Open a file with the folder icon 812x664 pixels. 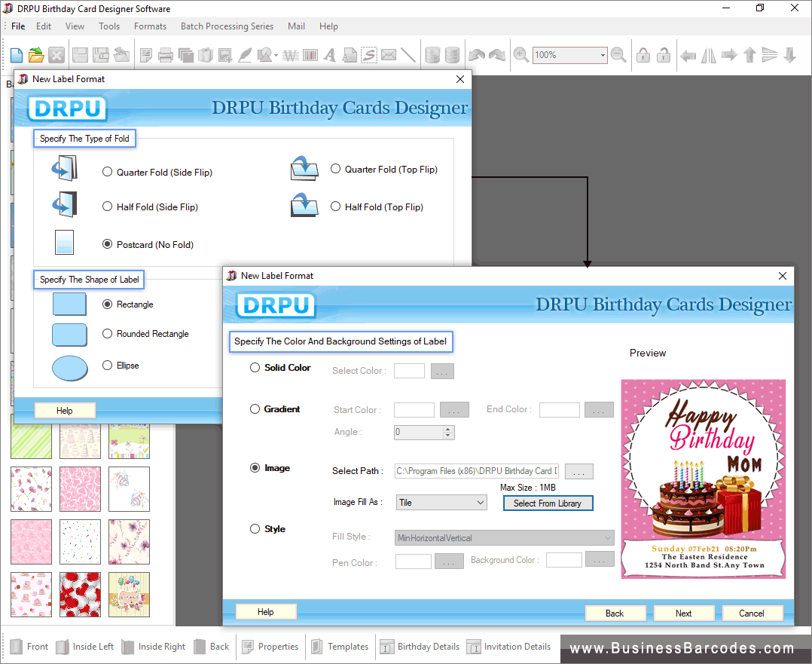tap(36, 55)
